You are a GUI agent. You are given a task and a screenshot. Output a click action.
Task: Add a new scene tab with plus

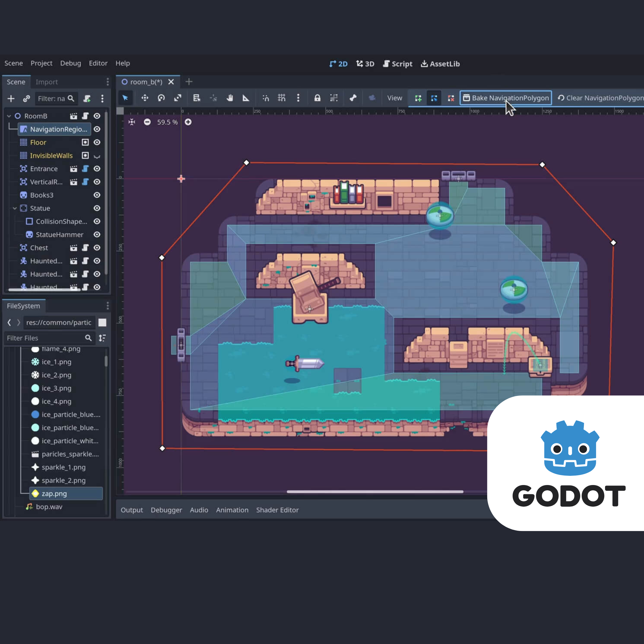[189, 82]
